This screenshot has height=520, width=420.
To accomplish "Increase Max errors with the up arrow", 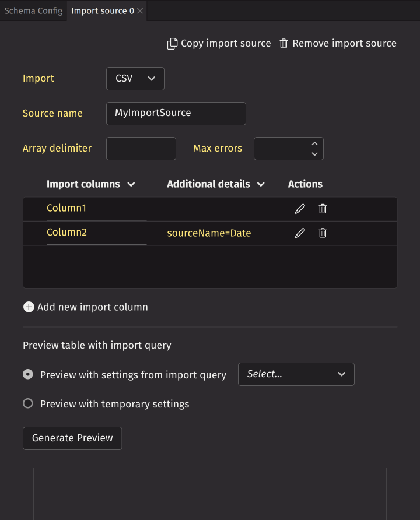I will tap(314, 143).
